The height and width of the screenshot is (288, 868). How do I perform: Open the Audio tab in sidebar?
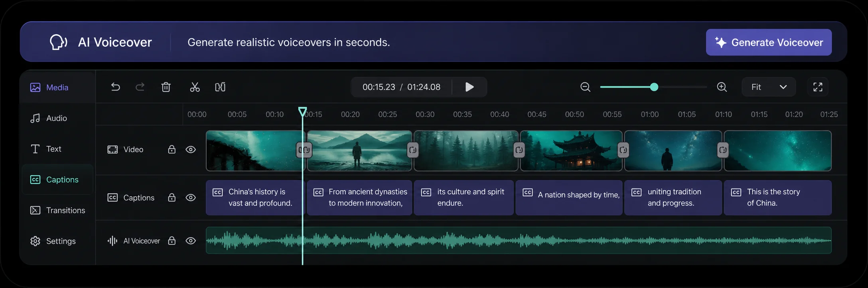click(57, 118)
